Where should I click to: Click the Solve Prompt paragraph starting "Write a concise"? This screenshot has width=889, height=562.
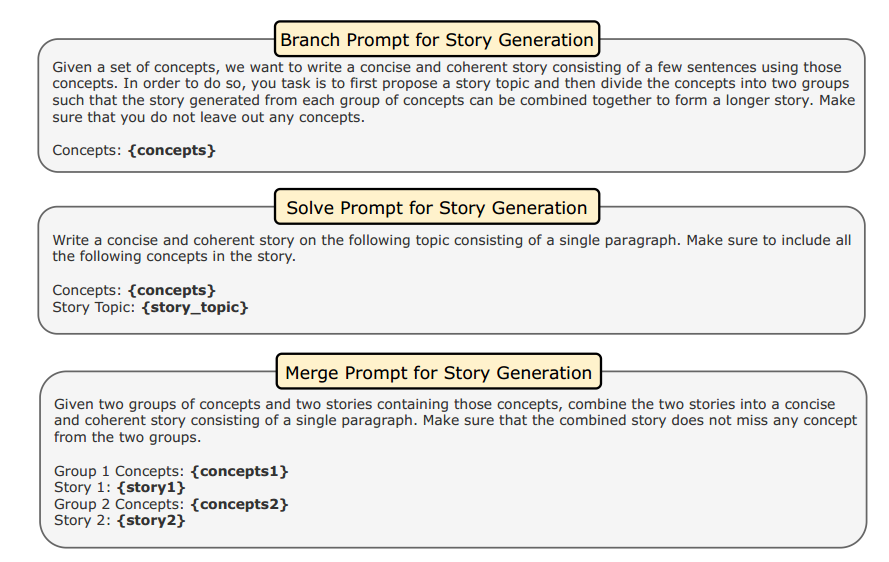450,248
